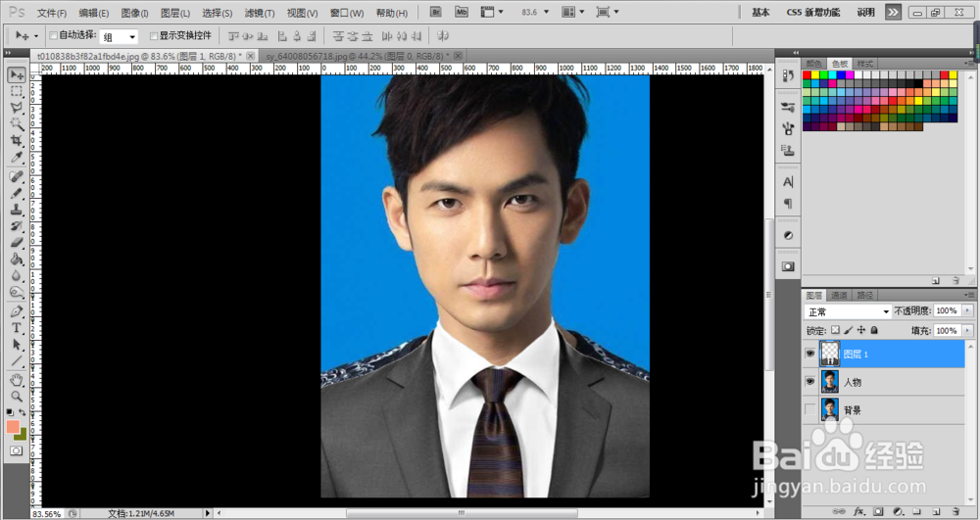
Task: Select the Dodge tool
Action: click(17, 292)
